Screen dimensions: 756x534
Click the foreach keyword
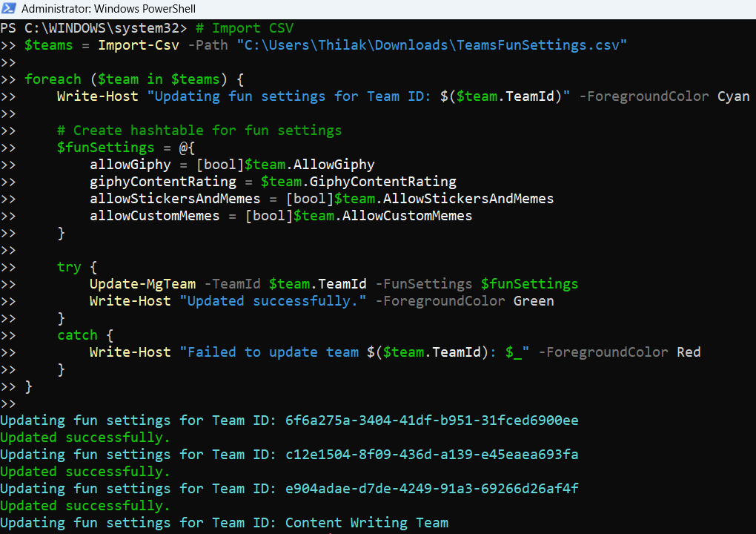(53, 79)
